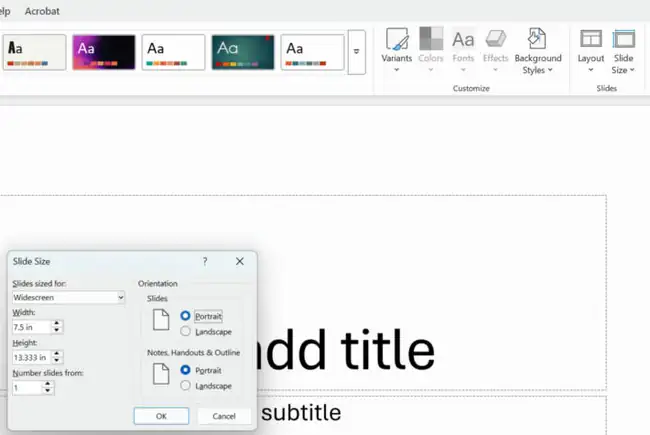Cancel the Slide Size dialog
This screenshot has height=435, width=650.
(x=224, y=416)
